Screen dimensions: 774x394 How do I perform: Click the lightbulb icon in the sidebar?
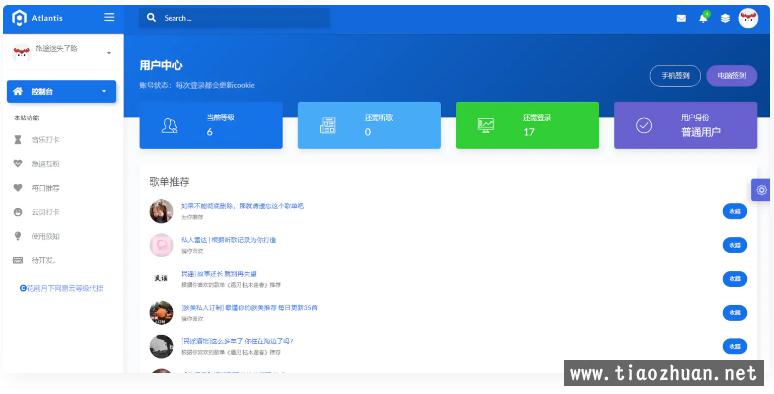[x=18, y=236]
